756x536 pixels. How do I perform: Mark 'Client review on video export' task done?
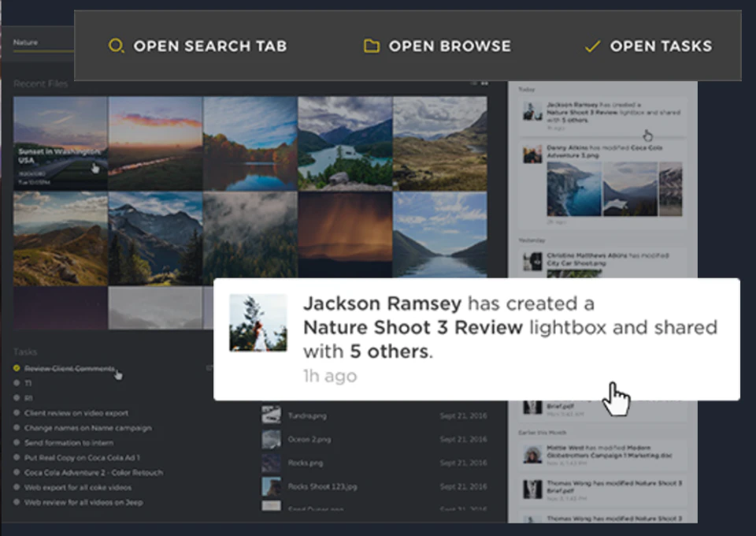(x=17, y=413)
